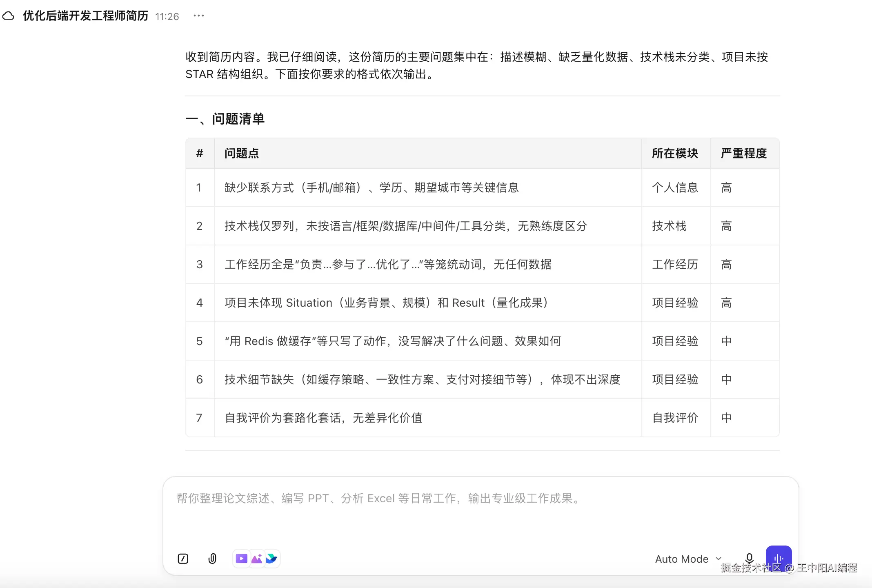This screenshot has width=872, height=588.
Task: Start voice dictation with the microphone icon
Action: (x=749, y=558)
